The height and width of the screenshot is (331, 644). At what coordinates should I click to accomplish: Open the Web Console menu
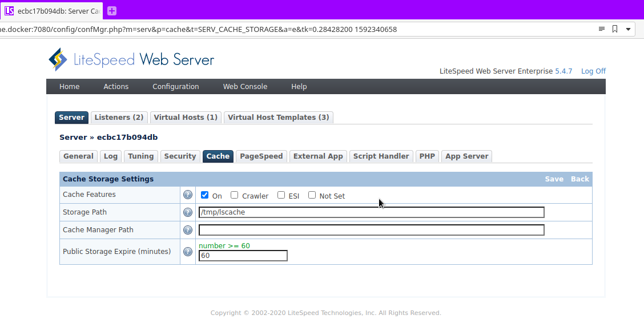(x=245, y=86)
